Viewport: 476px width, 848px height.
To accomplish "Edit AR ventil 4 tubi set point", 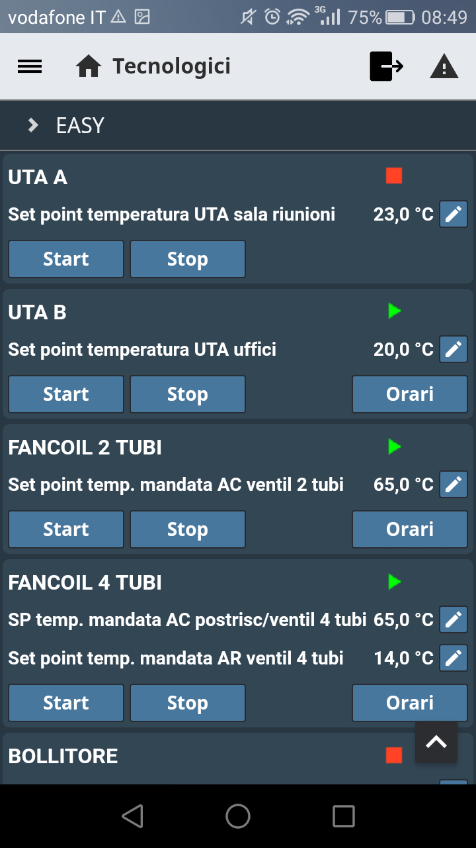I will coord(453,658).
